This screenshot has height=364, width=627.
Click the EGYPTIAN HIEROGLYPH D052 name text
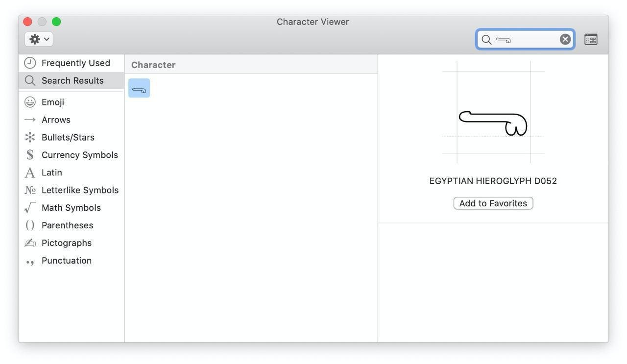point(493,181)
